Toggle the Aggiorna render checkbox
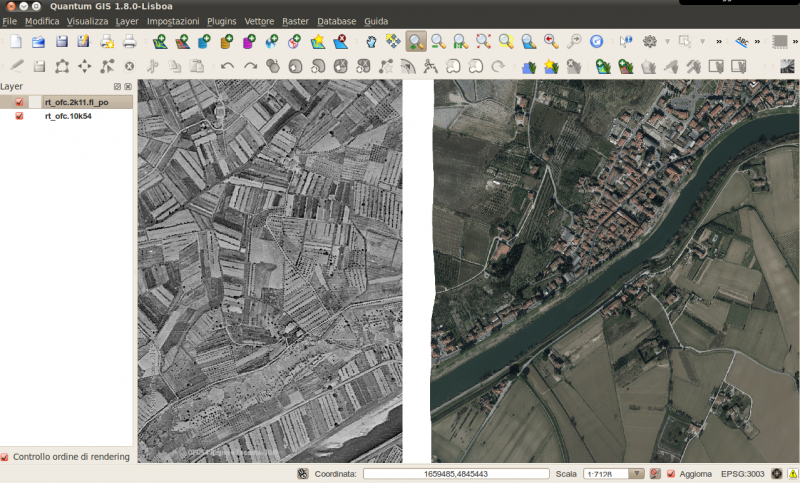 point(671,474)
